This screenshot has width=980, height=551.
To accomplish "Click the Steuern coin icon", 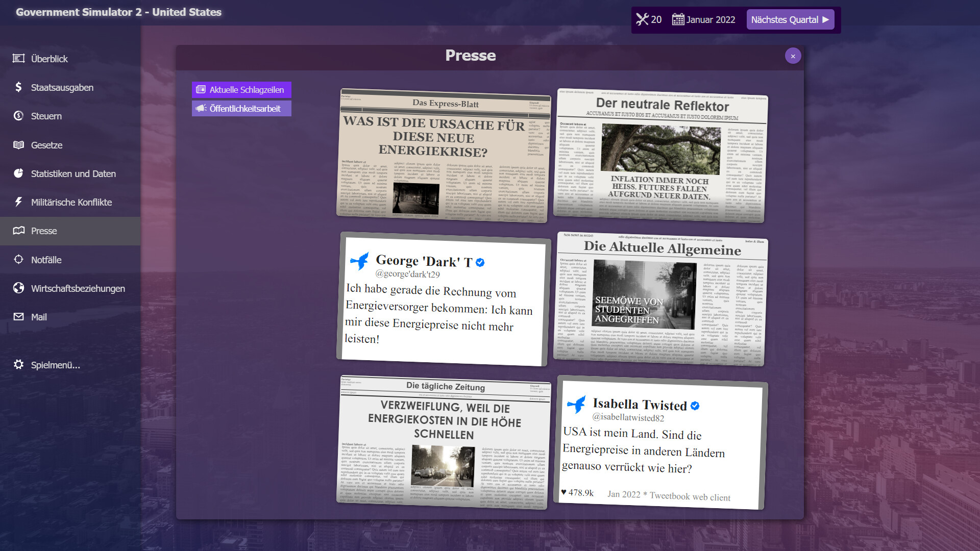I will point(18,116).
